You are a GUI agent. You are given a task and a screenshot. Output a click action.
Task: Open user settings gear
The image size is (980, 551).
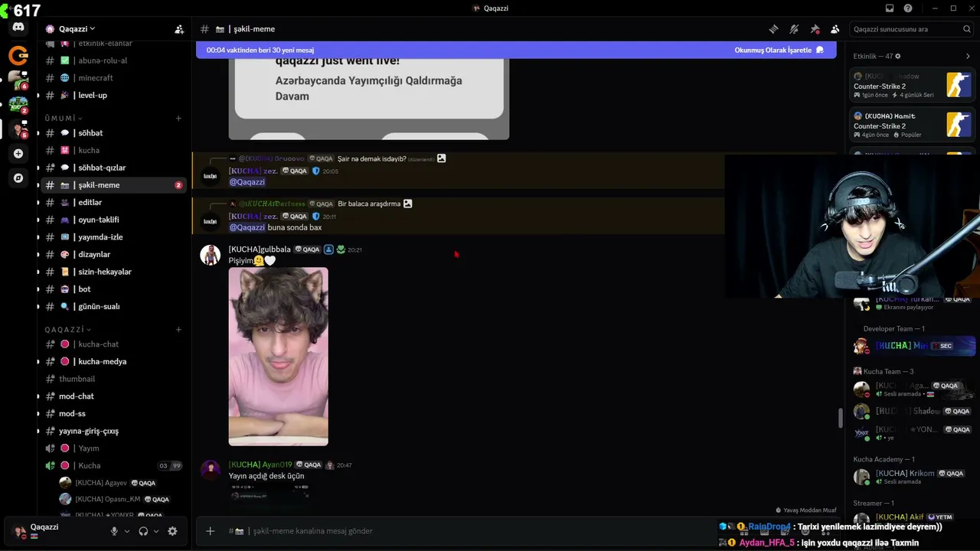coord(172,531)
